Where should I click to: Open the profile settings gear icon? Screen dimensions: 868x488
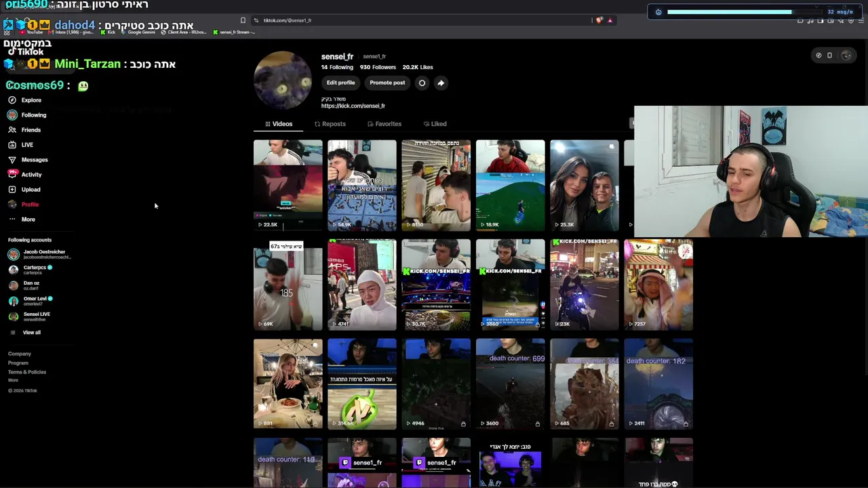coord(422,83)
